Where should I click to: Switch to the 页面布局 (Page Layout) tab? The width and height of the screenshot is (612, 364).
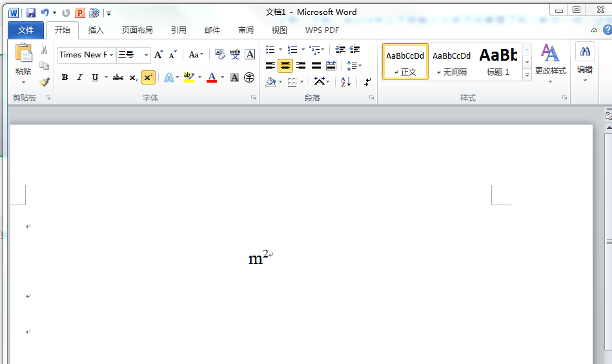pyautogui.click(x=137, y=30)
